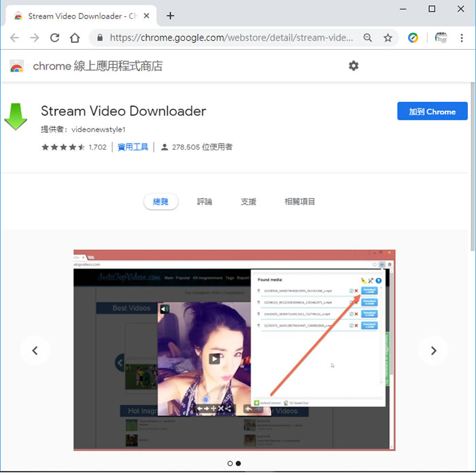Select the 總覽 overview tab
This screenshot has height=473, width=476.
pyautogui.click(x=160, y=201)
